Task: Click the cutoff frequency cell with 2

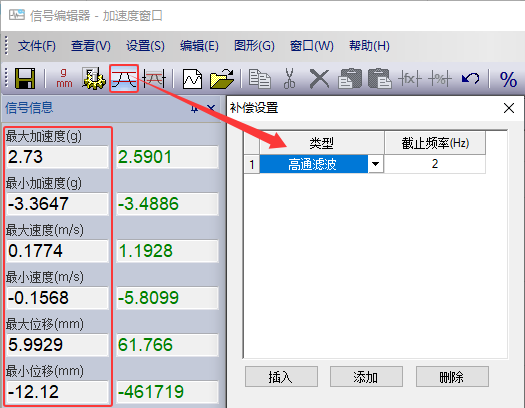Action: coord(435,164)
